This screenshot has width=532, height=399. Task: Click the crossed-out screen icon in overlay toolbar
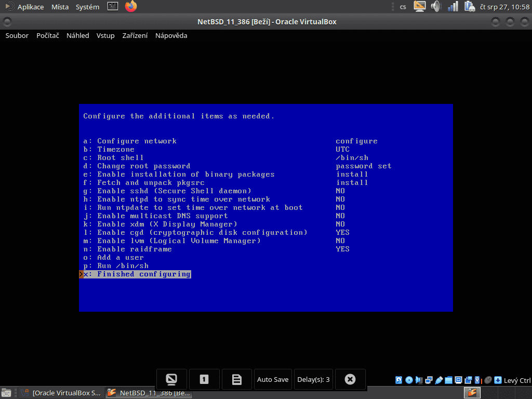[x=171, y=379]
